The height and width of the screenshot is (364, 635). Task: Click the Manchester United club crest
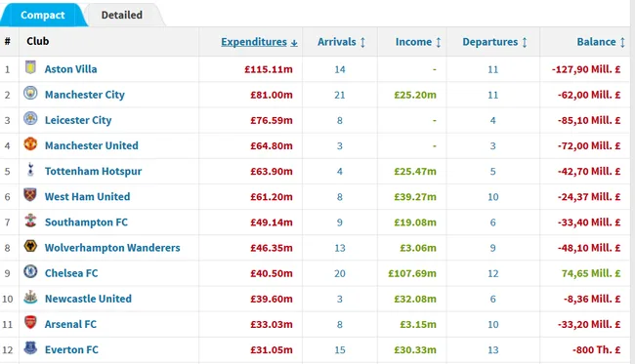tap(30, 144)
